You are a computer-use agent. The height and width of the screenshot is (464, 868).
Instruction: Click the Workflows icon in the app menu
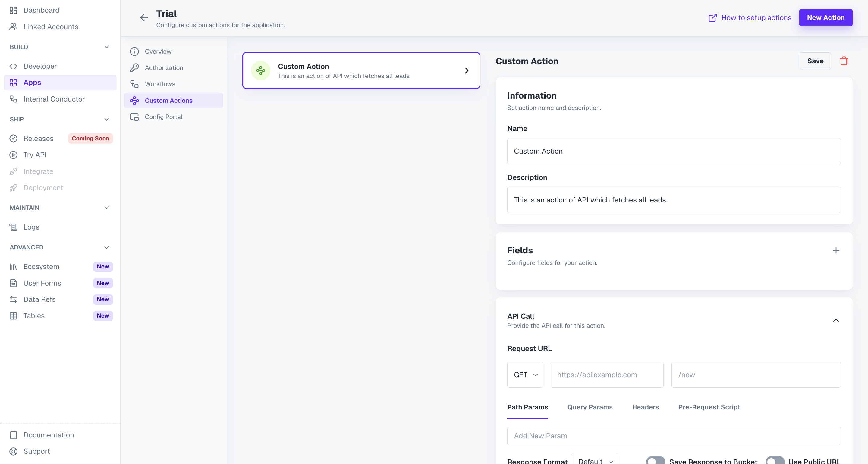134,84
